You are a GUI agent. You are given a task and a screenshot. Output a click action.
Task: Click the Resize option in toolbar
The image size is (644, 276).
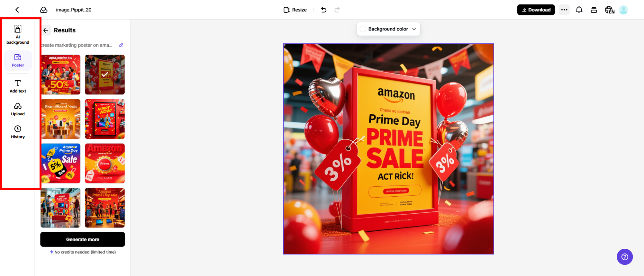(295, 10)
